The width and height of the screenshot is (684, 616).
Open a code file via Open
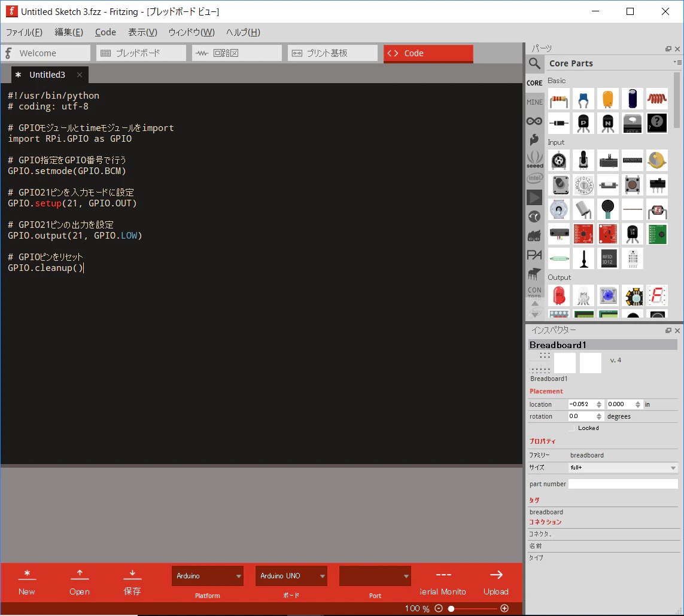click(80, 583)
